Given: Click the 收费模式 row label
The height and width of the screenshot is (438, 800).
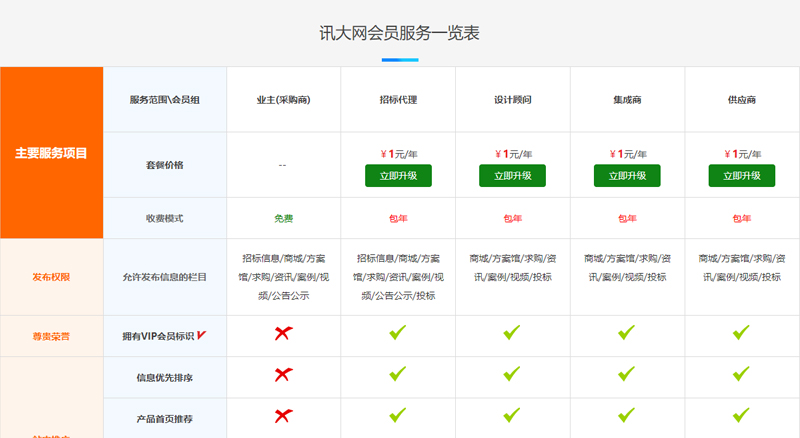Looking at the screenshot, I should (x=165, y=218).
